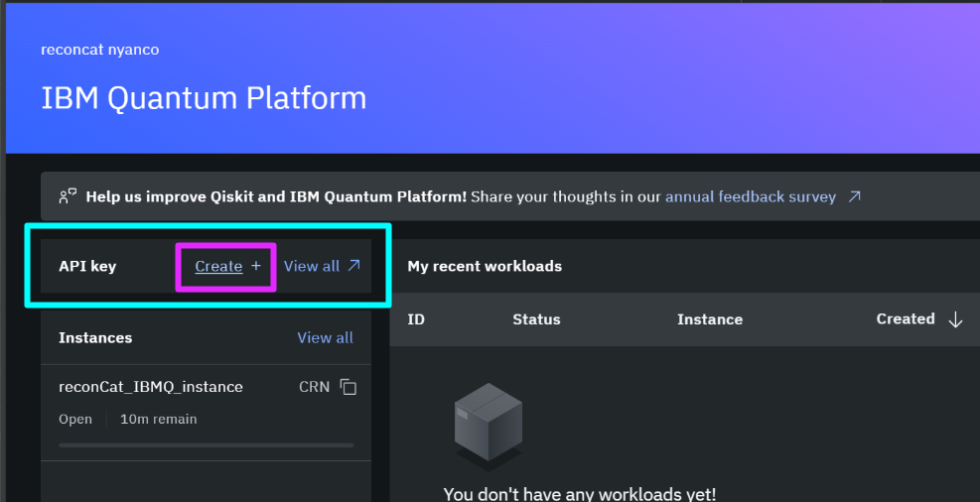Click the arrow icon beside API key View all

pos(353,265)
